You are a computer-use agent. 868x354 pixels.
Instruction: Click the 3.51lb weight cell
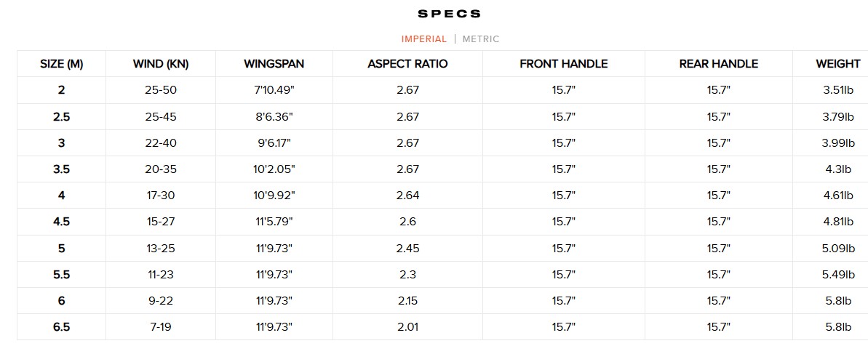tap(838, 90)
